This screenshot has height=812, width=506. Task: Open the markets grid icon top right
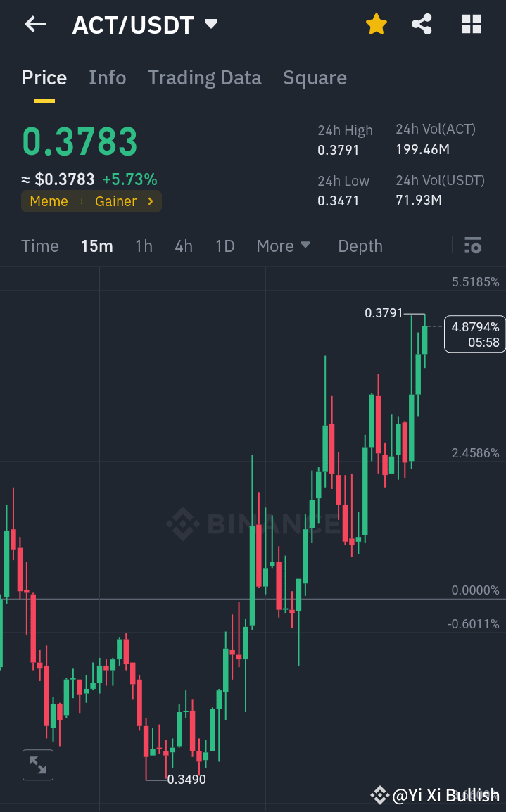[471, 24]
